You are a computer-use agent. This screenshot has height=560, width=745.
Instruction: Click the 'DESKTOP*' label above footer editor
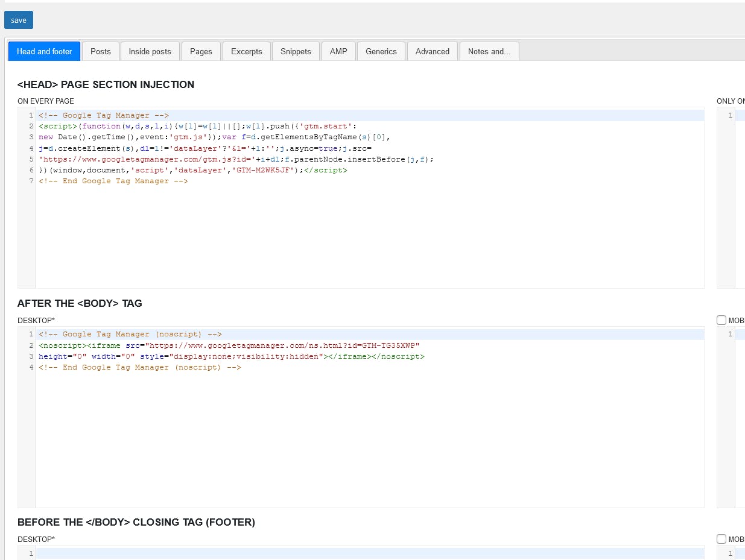(x=36, y=539)
